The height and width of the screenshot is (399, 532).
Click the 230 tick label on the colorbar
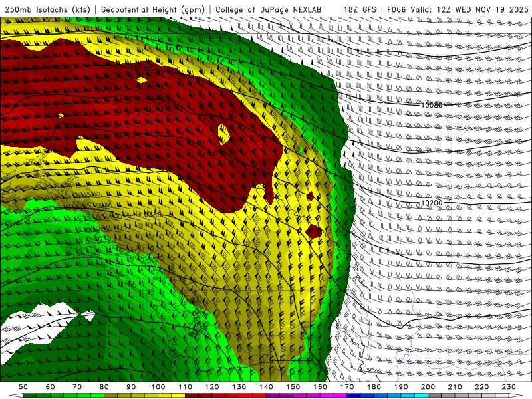(509, 387)
